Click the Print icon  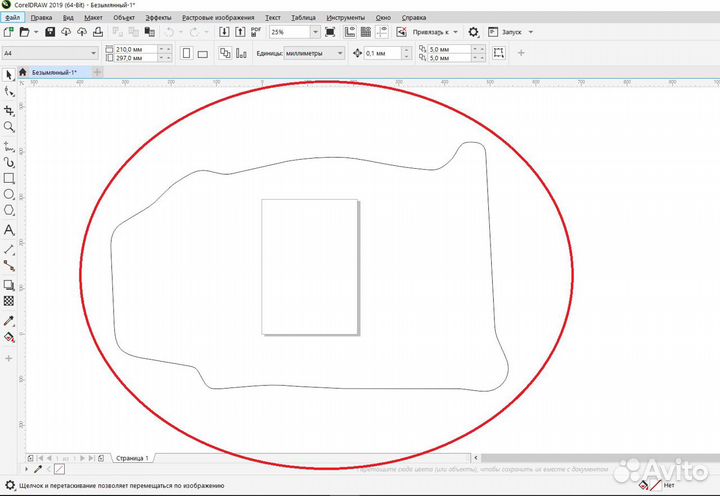tap(98, 32)
